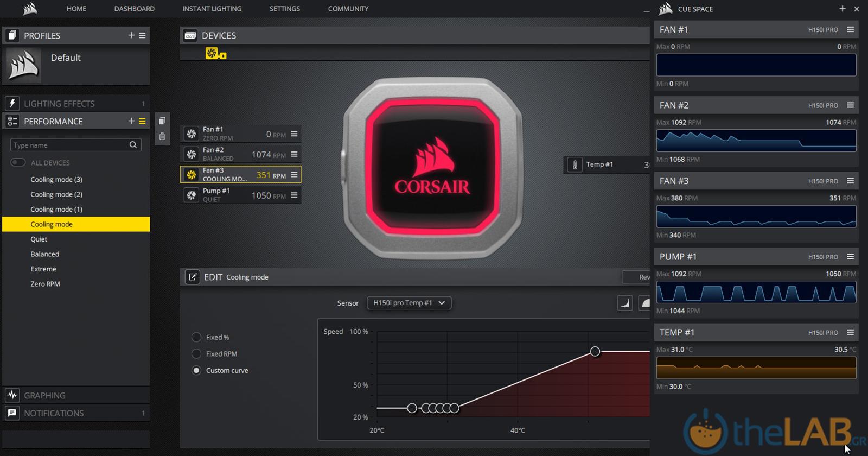Click the FAN #2 RPM graph

[756, 141]
